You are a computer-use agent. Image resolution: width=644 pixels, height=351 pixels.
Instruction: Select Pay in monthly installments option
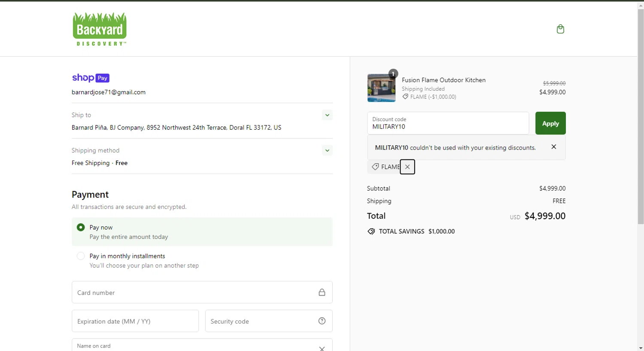point(81,256)
